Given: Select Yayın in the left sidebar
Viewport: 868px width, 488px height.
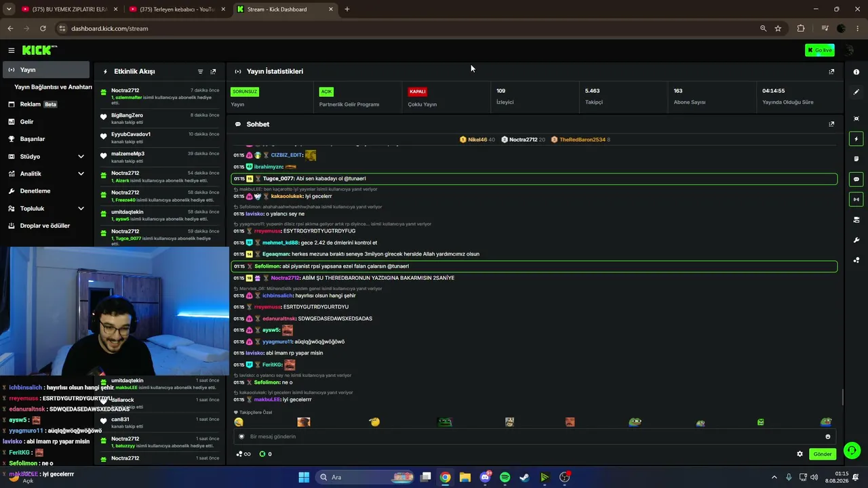Looking at the screenshot, I should point(46,70).
